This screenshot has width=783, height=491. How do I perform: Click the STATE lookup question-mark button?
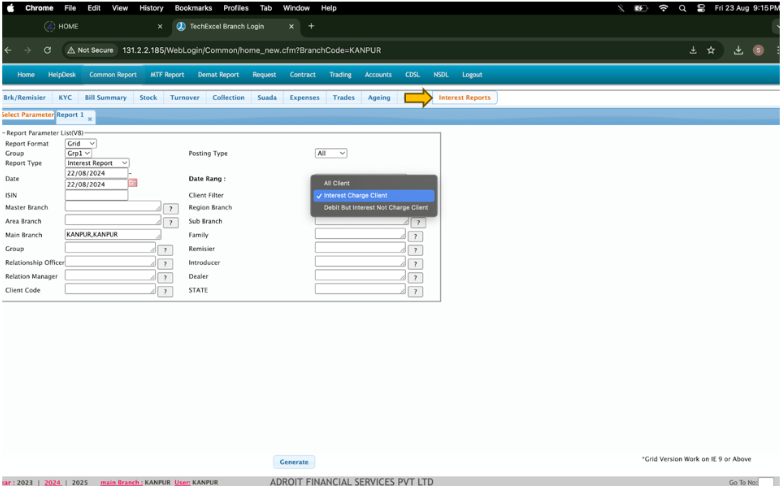pos(415,290)
